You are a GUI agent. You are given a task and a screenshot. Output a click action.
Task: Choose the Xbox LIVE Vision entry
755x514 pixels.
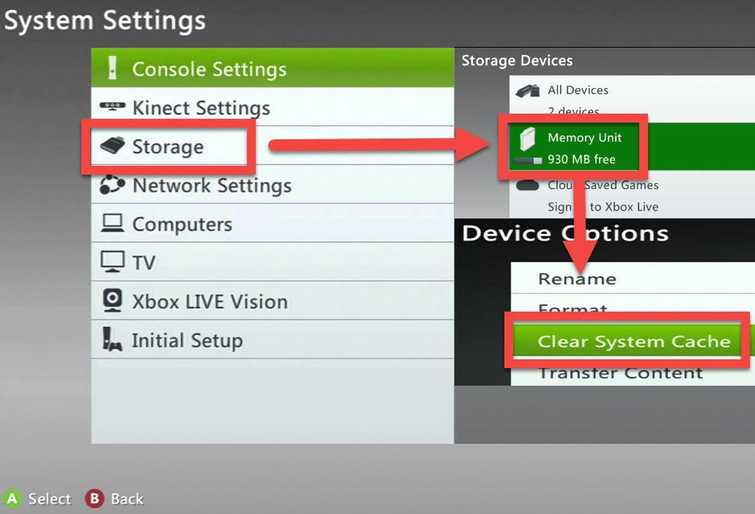click(x=273, y=301)
